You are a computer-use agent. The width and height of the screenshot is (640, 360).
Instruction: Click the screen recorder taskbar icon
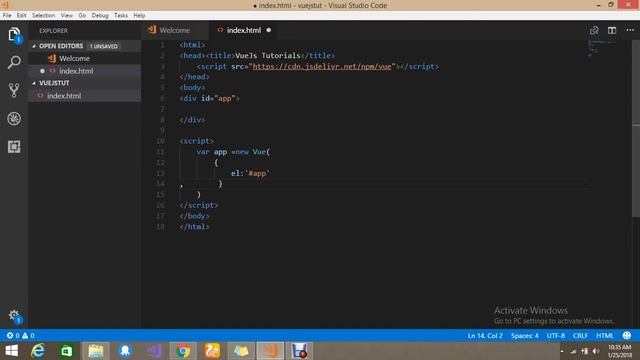(x=299, y=351)
